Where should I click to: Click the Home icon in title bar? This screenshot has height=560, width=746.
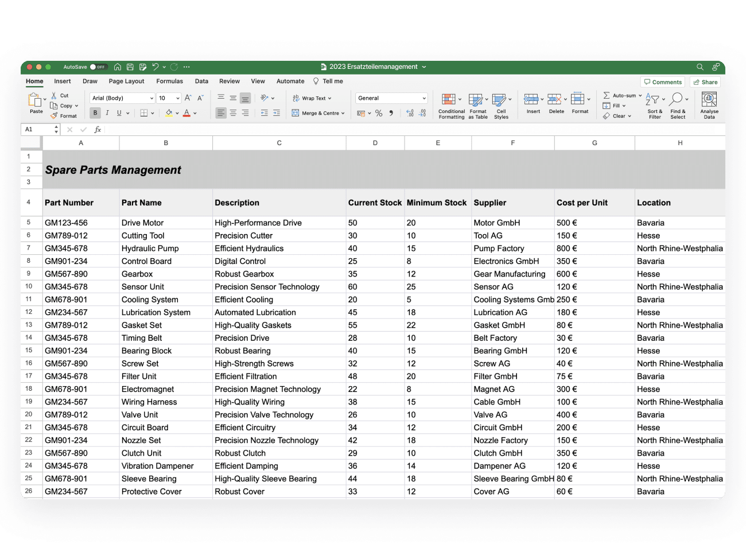pos(118,67)
